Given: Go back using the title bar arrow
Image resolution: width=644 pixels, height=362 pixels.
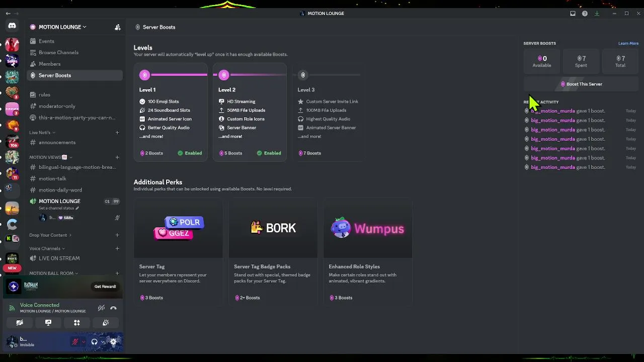Looking at the screenshot, I should 8,14.
